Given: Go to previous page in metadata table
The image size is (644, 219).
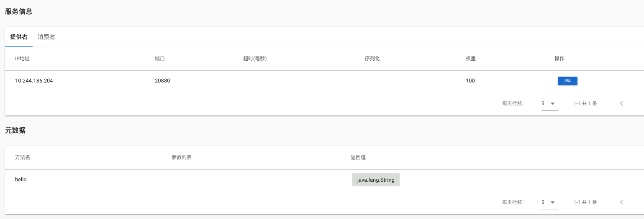Looking at the screenshot, I should pyautogui.click(x=621, y=202).
